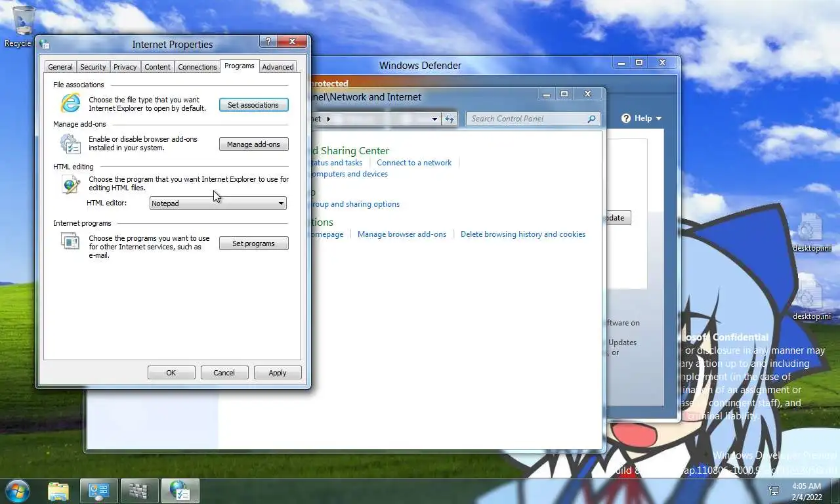
Task: Open Connect to a network link
Action: 414,163
